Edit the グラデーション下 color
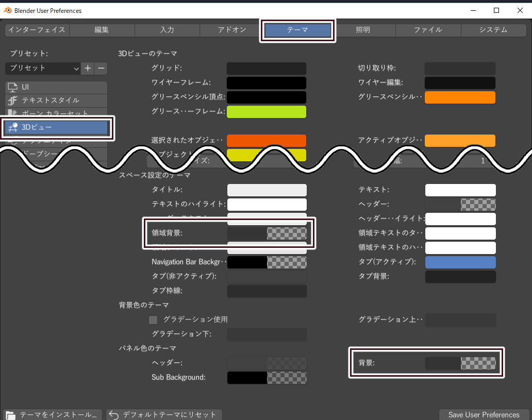This screenshot has height=420, width=532. tap(267, 334)
